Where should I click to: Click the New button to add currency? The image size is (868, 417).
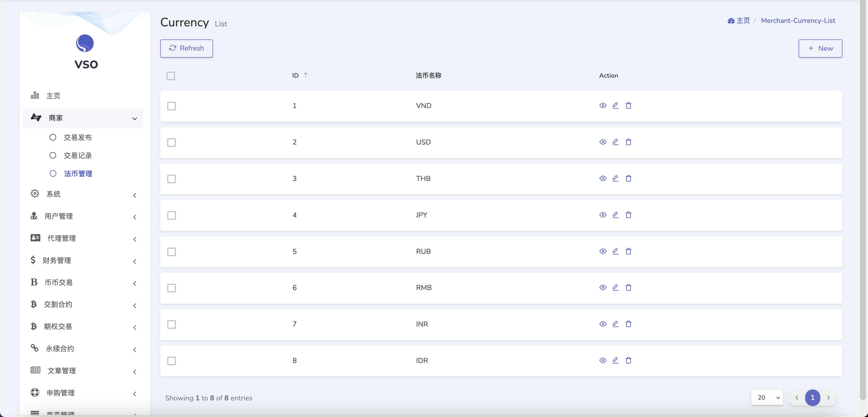pos(821,48)
